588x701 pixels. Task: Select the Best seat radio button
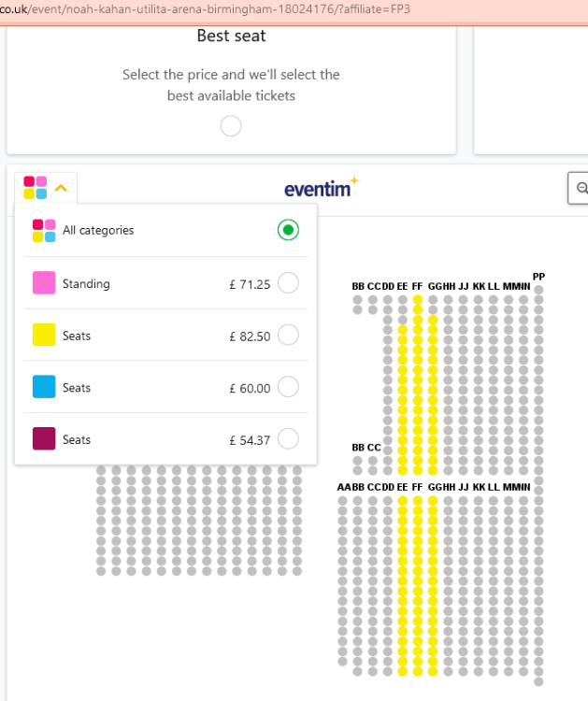231,126
